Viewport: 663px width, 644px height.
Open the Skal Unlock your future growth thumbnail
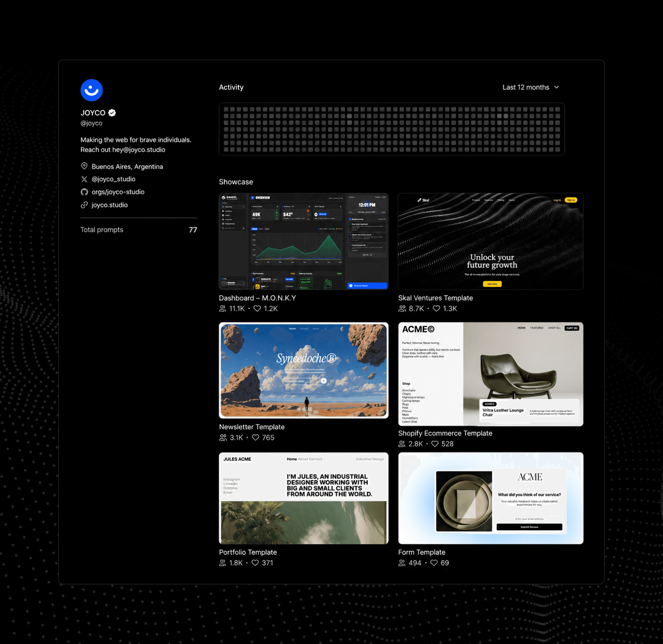coord(490,241)
